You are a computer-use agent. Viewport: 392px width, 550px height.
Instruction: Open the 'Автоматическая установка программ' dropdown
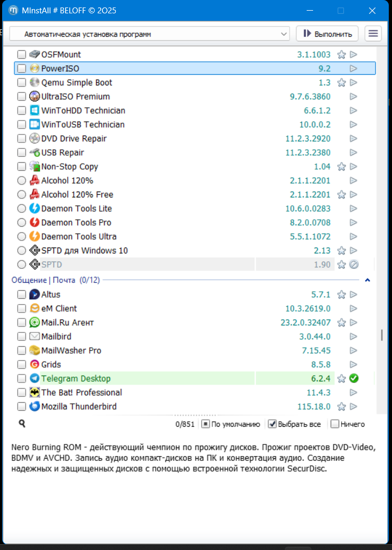click(149, 34)
